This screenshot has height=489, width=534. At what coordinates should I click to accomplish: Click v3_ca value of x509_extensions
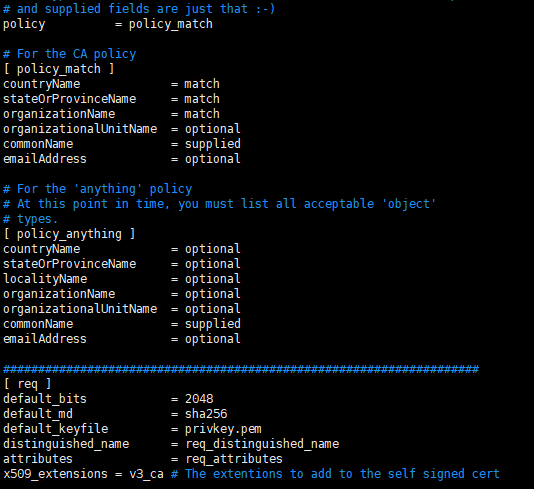coord(146,474)
